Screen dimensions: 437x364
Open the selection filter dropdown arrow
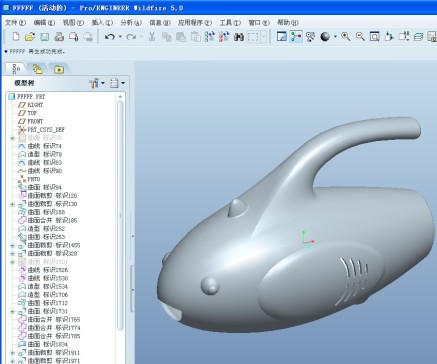(x=264, y=37)
